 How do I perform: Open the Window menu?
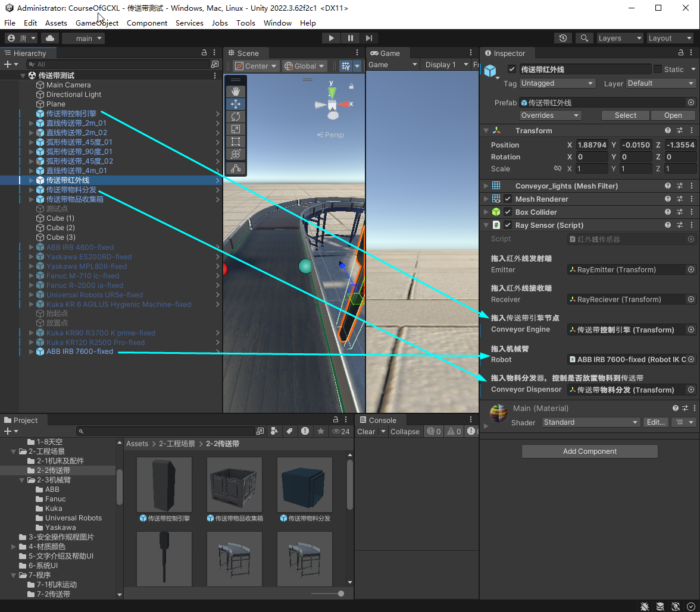pyautogui.click(x=277, y=23)
